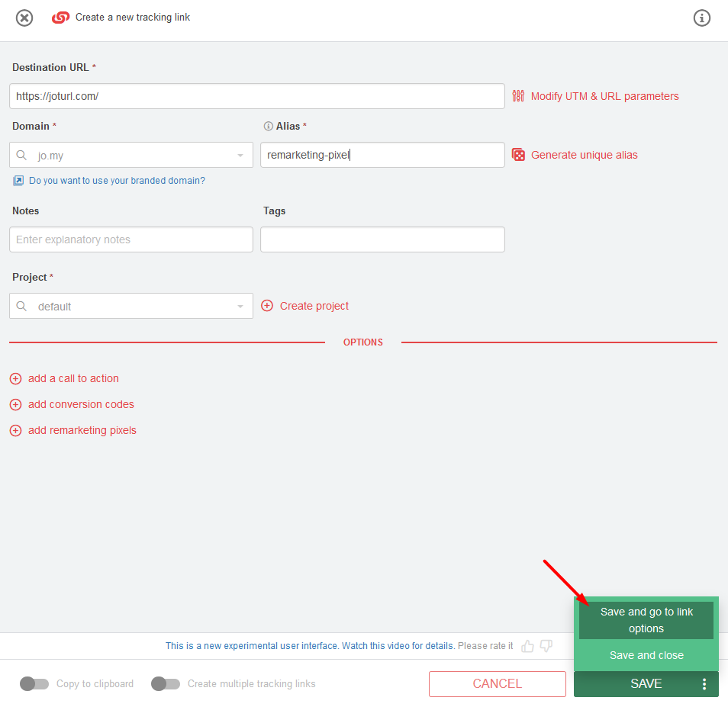Click the thumbs up rating icon
The width and height of the screenshot is (728, 707).
click(x=527, y=646)
